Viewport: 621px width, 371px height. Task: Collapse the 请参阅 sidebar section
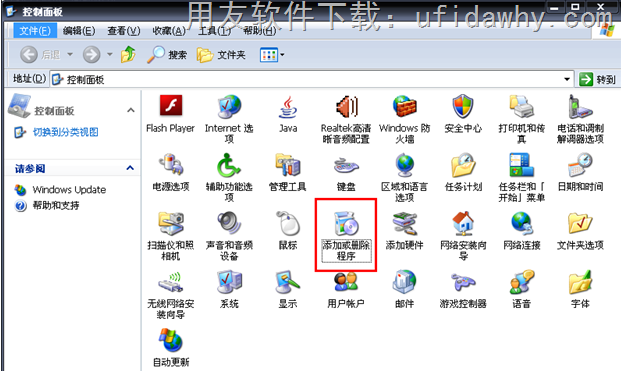click(x=130, y=168)
